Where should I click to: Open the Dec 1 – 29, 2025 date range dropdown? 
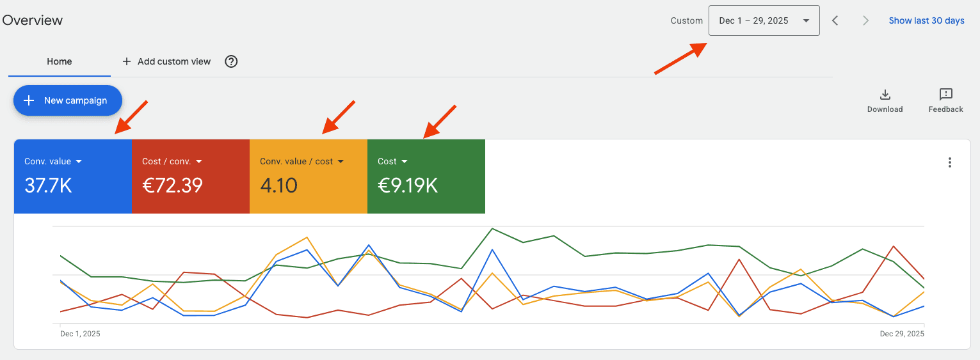point(764,20)
